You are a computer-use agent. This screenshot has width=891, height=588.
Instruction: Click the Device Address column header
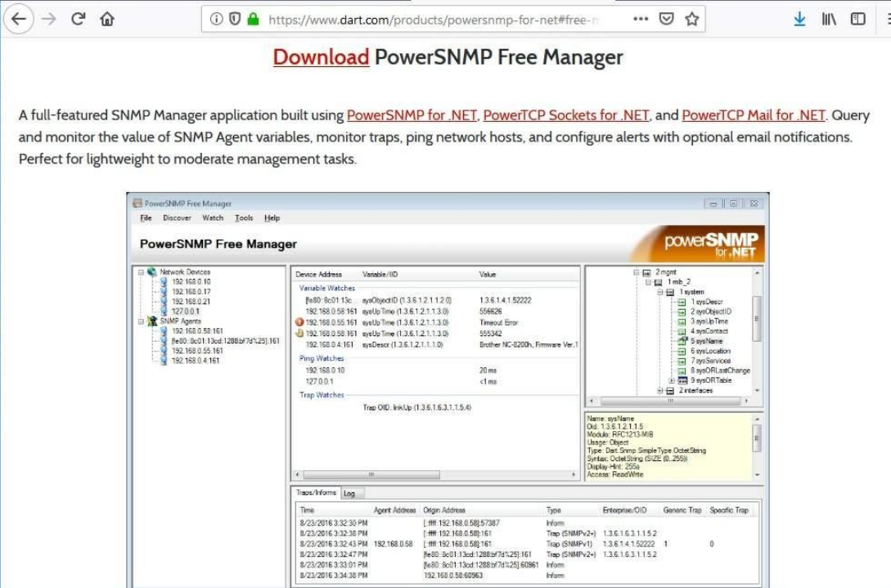pyautogui.click(x=318, y=275)
